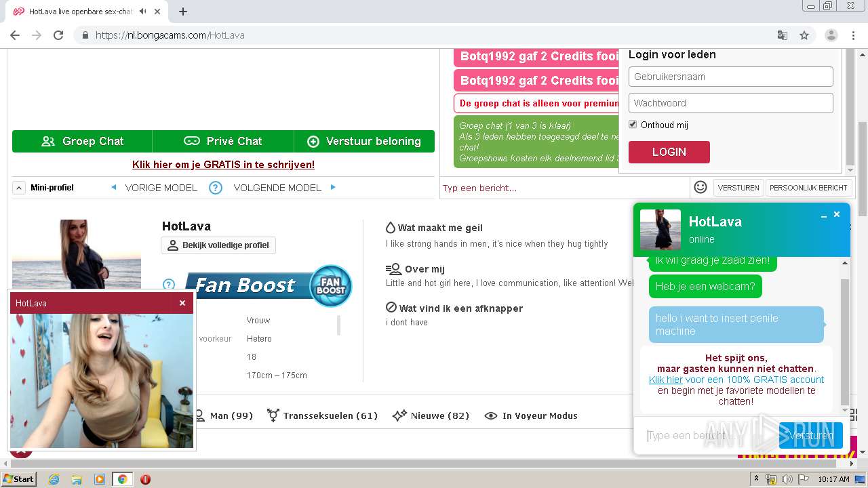Open the red Opera taskbar icon
Image resolution: width=868 pixels, height=488 pixels.
[145, 479]
